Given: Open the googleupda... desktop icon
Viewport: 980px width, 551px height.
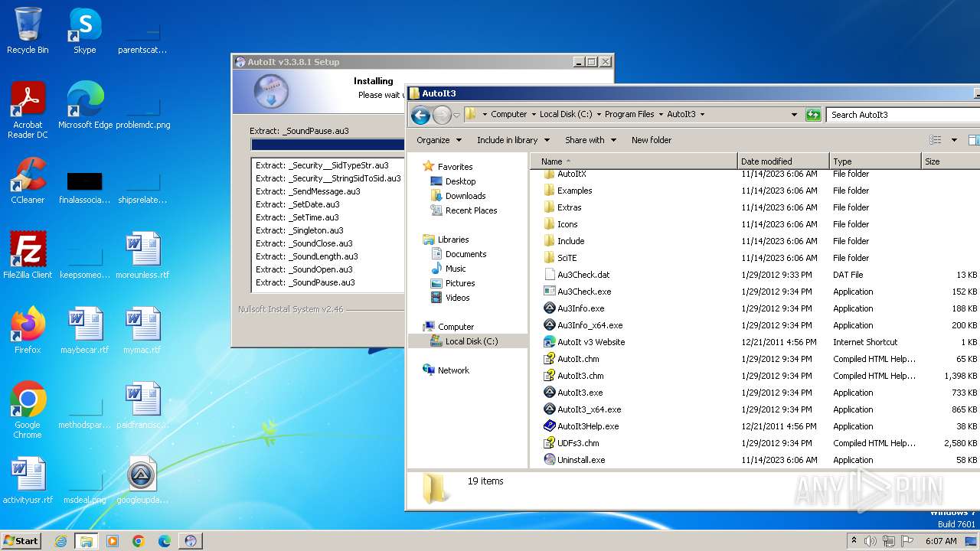Looking at the screenshot, I should 142,480.
